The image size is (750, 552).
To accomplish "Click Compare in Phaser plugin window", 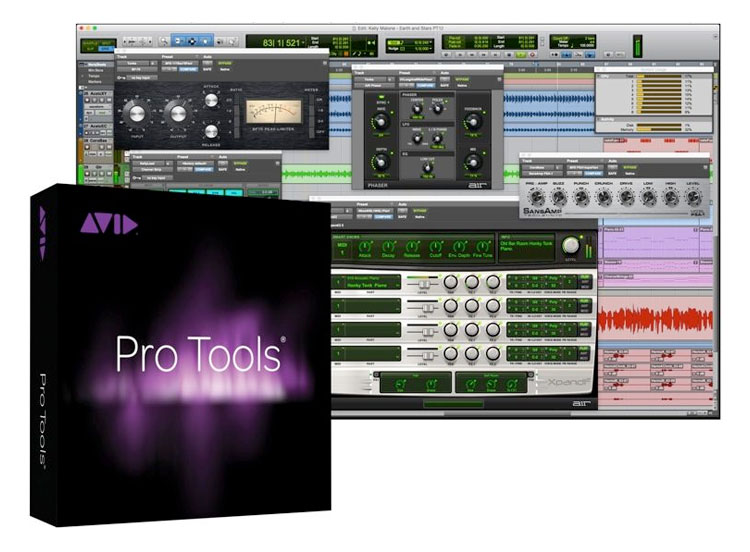I will tap(425, 85).
